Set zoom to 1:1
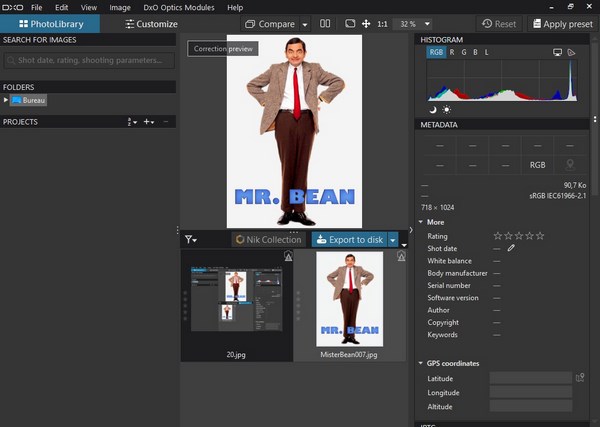This screenshot has width=600, height=427. click(382, 24)
